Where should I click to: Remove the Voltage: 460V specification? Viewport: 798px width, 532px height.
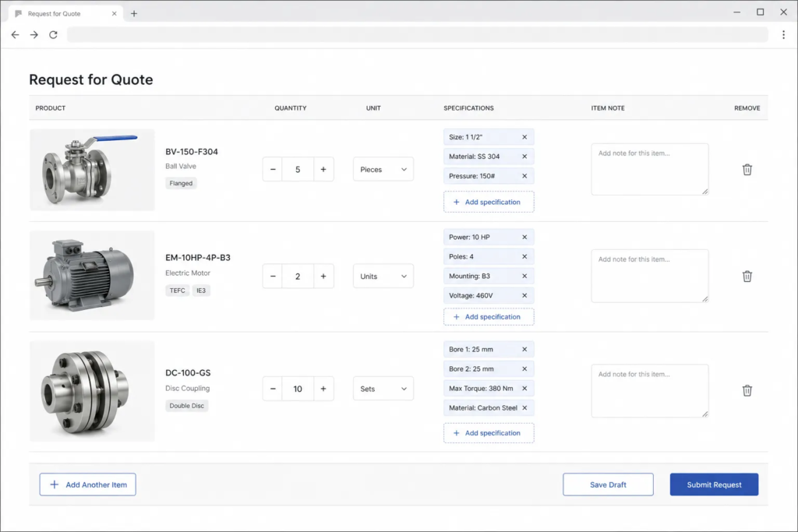[524, 295]
